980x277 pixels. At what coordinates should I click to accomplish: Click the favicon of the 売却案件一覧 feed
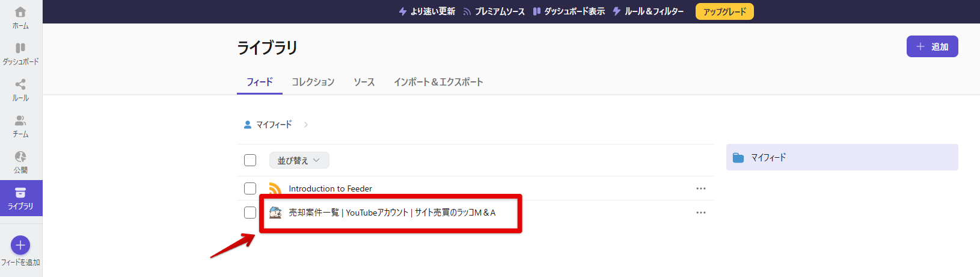pyautogui.click(x=275, y=212)
